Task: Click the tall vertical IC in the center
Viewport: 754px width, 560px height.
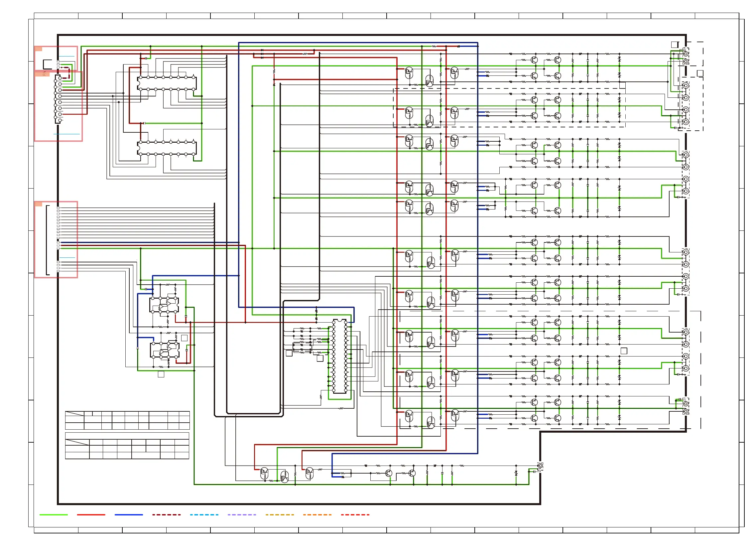Action: click(339, 356)
